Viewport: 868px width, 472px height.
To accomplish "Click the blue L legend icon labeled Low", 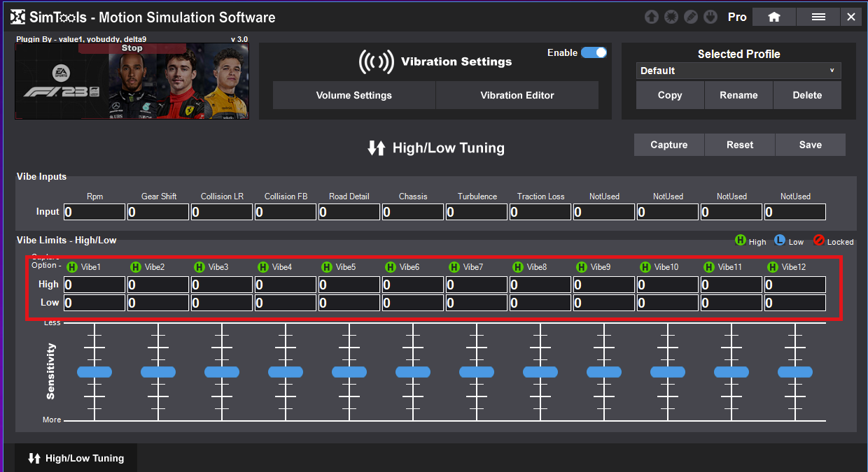I will pyautogui.click(x=780, y=241).
